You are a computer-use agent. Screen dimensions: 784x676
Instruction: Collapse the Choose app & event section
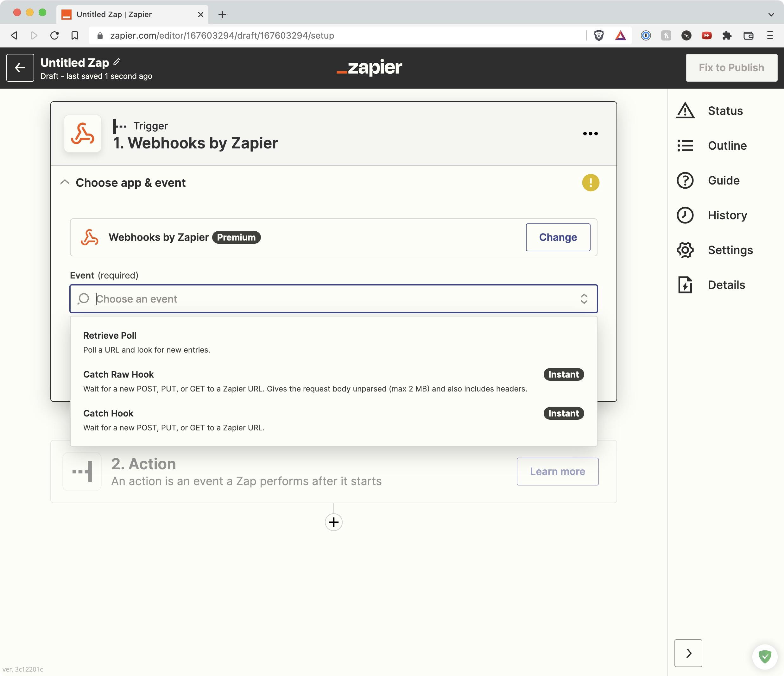click(65, 183)
